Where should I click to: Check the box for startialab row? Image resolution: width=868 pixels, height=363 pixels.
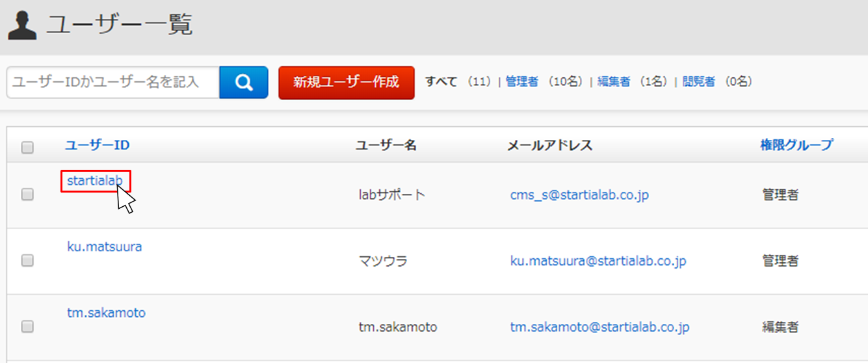27,194
